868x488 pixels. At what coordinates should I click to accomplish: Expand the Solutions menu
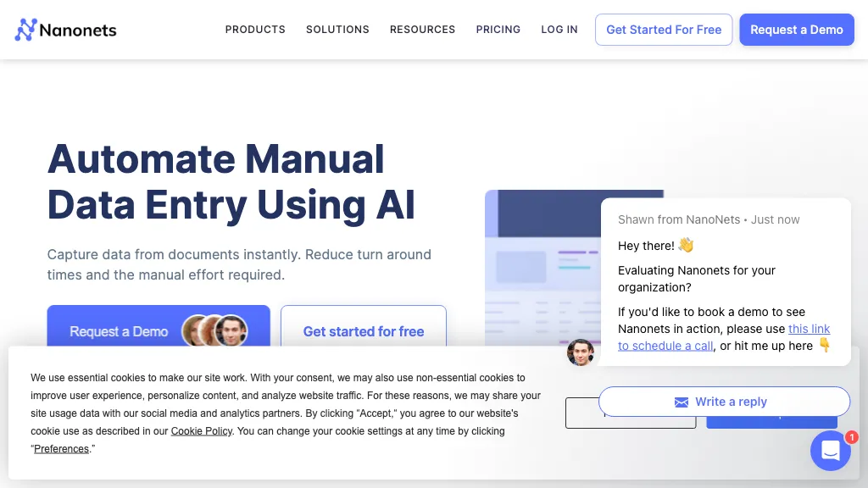click(337, 30)
